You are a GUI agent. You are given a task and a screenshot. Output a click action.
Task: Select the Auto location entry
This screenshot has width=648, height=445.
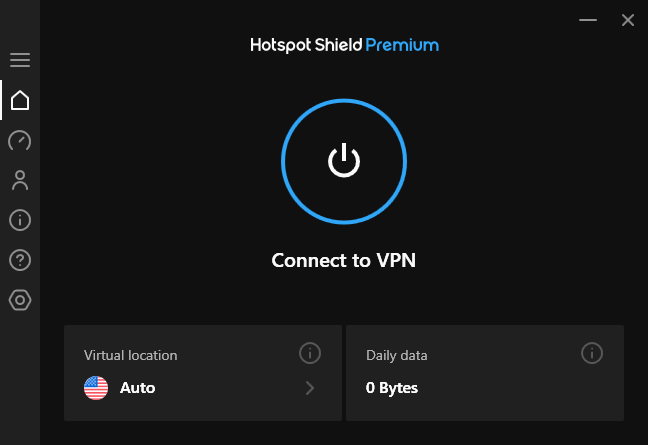pos(138,388)
